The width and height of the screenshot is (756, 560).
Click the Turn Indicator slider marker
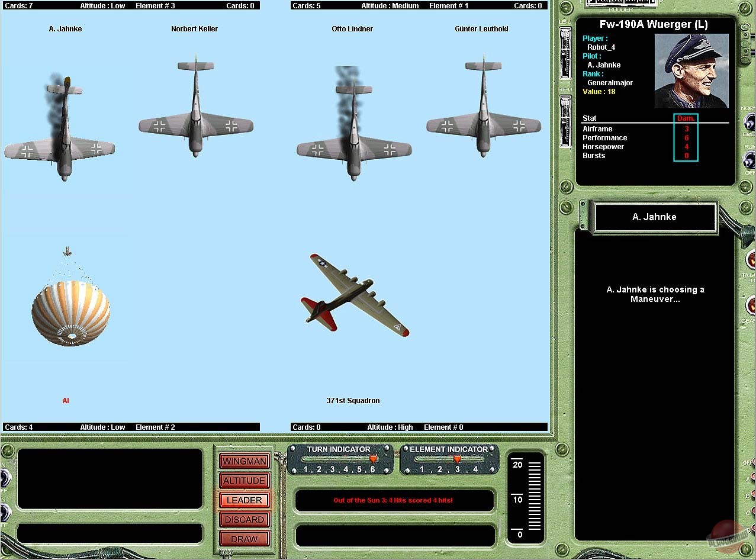click(373, 459)
